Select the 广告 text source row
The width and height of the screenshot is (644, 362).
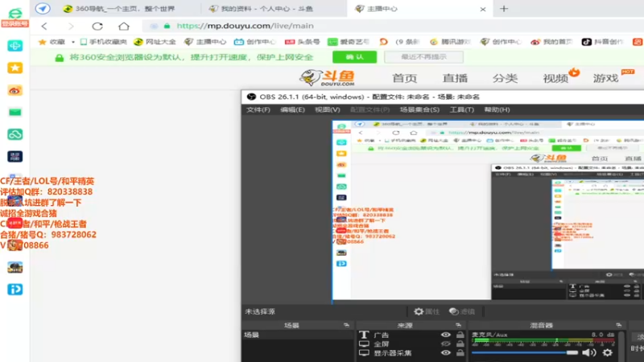click(x=411, y=335)
